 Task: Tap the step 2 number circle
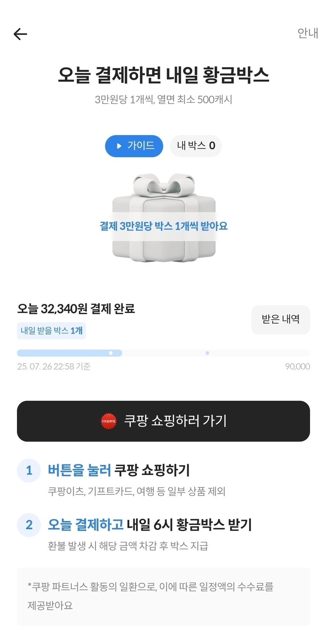click(29, 525)
